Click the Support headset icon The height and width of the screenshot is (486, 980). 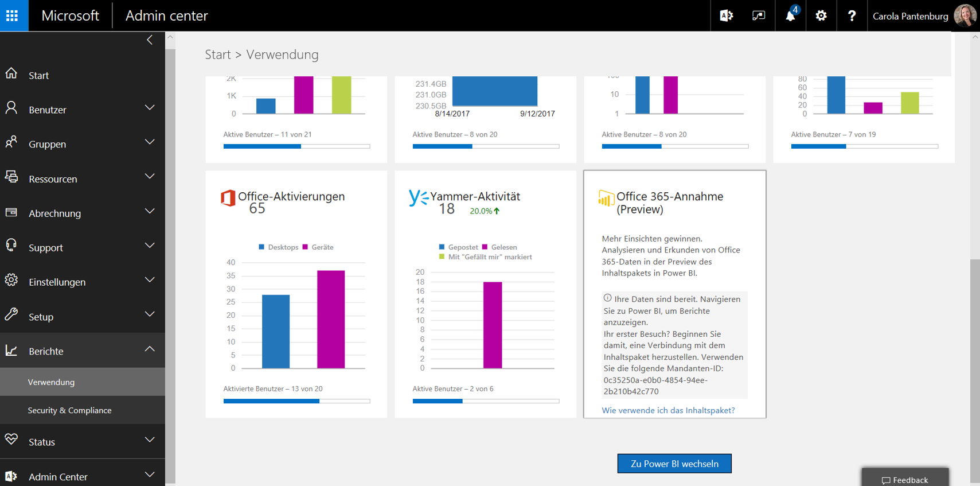coord(11,246)
